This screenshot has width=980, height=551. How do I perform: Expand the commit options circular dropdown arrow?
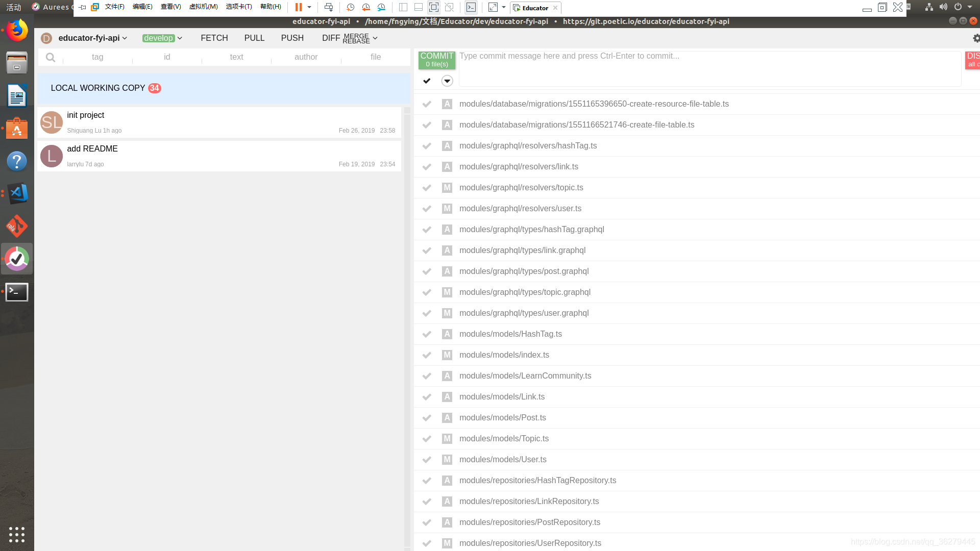coord(447,81)
